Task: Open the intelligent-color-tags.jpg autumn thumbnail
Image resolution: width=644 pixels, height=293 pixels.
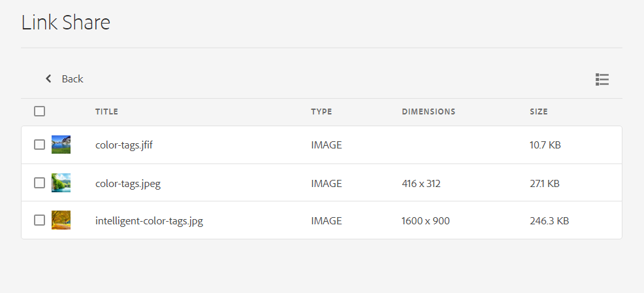Action: click(x=61, y=220)
